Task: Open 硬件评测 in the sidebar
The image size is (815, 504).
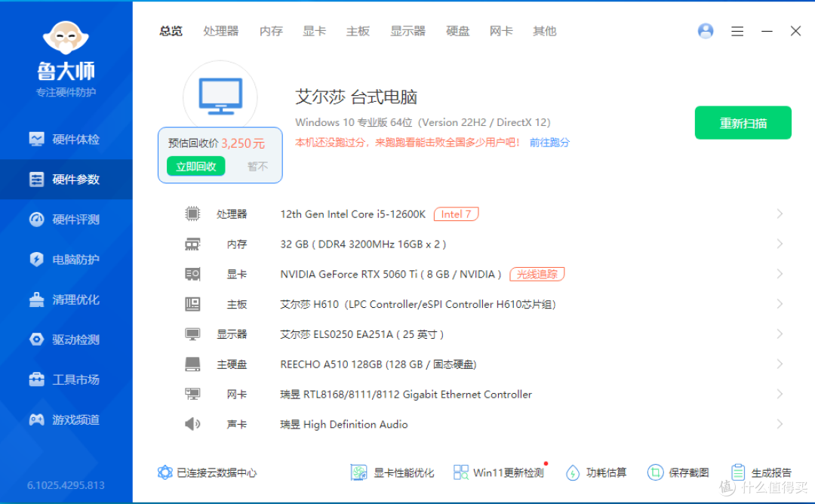Action: coord(66,220)
